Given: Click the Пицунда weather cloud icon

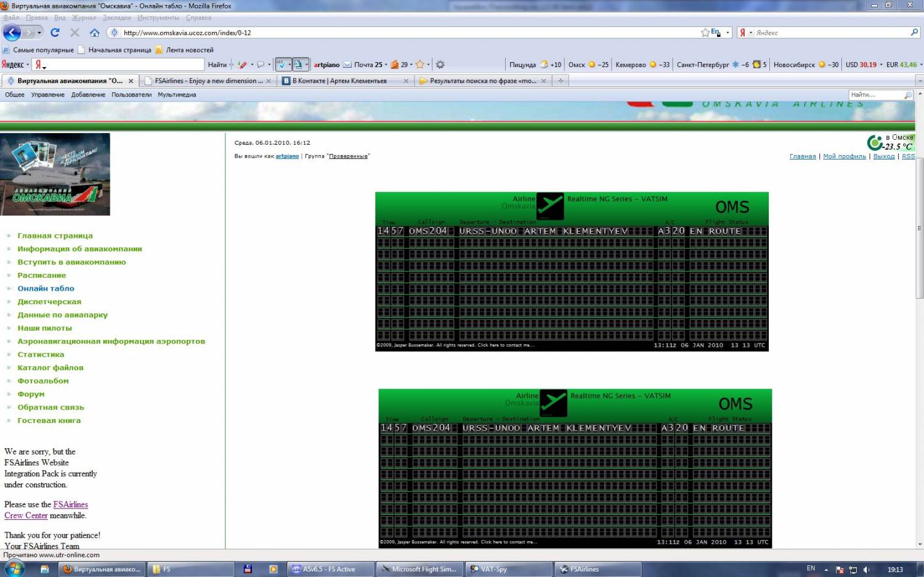Looking at the screenshot, I should (545, 65).
